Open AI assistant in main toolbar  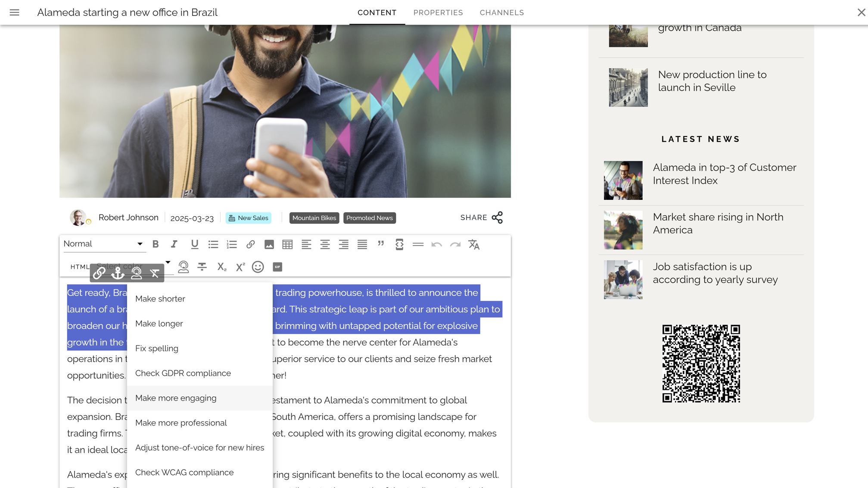point(184,267)
